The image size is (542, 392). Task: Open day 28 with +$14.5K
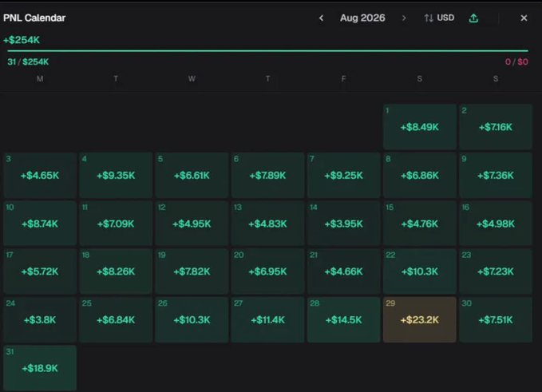343,320
